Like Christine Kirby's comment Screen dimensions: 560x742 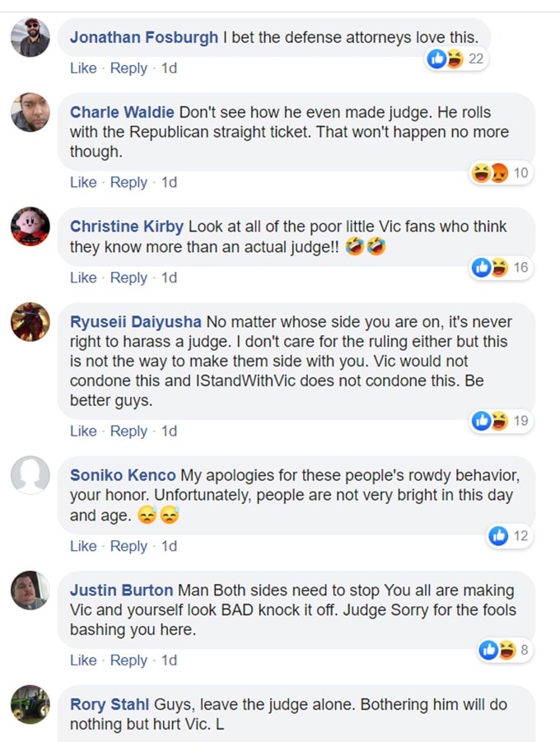point(83,278)
